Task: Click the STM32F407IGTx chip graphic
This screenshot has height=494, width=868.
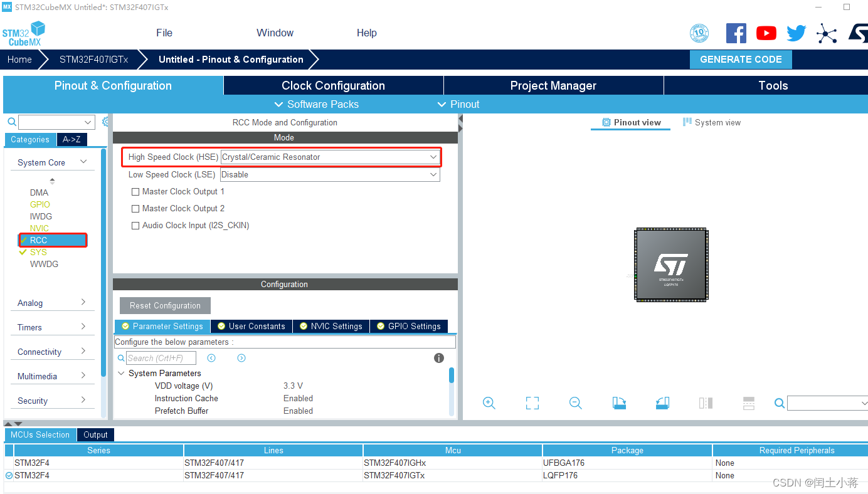Action: coord(671,265)
